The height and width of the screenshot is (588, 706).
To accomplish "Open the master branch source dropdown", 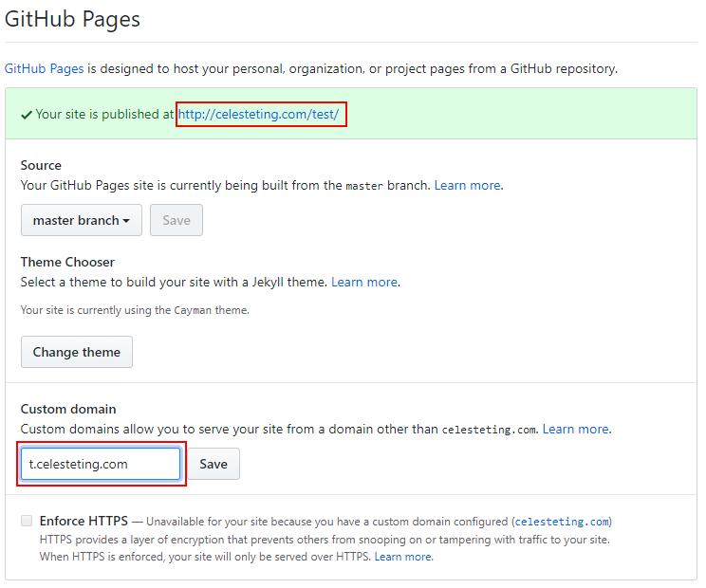I will [82, 220].
